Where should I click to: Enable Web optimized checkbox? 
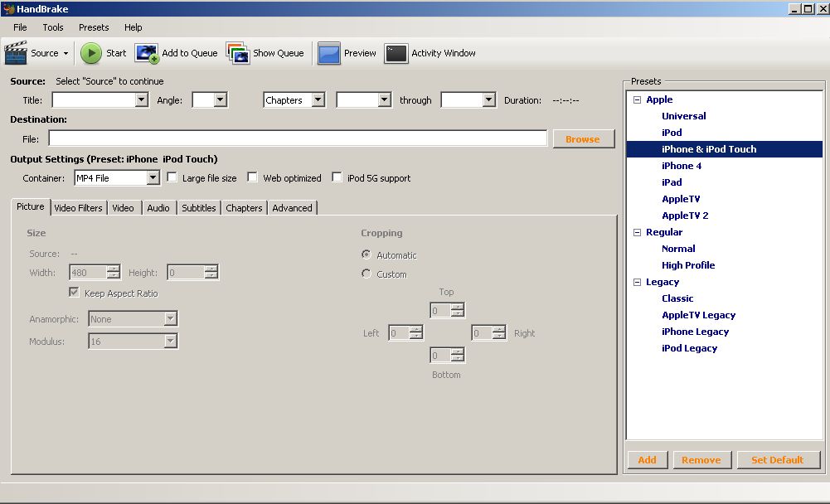pyautogui.click(x=253, y=177)
